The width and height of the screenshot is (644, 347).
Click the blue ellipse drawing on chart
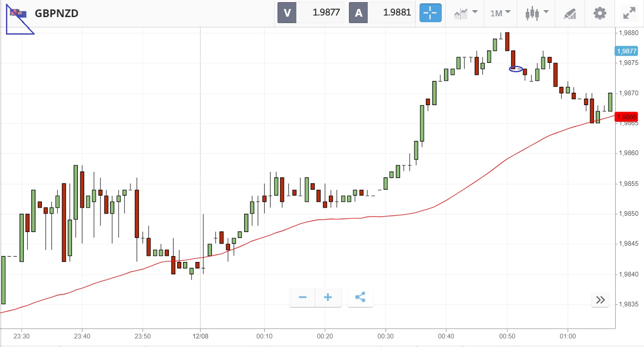click(516, 69)
